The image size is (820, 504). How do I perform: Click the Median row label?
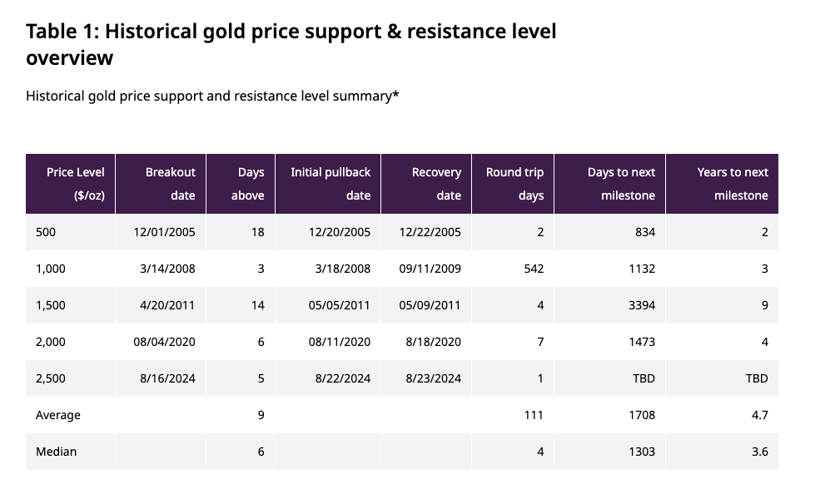56,452
